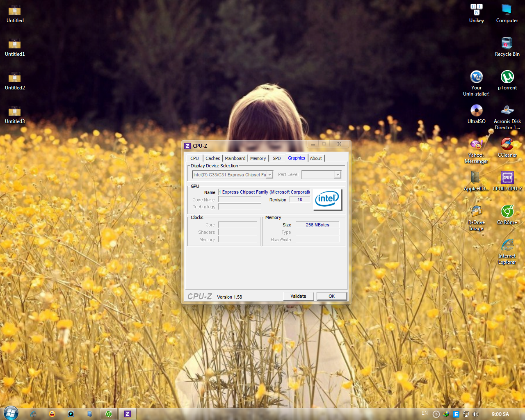Click the network tray icon
The image size is (525, 420).
(466, 414)
